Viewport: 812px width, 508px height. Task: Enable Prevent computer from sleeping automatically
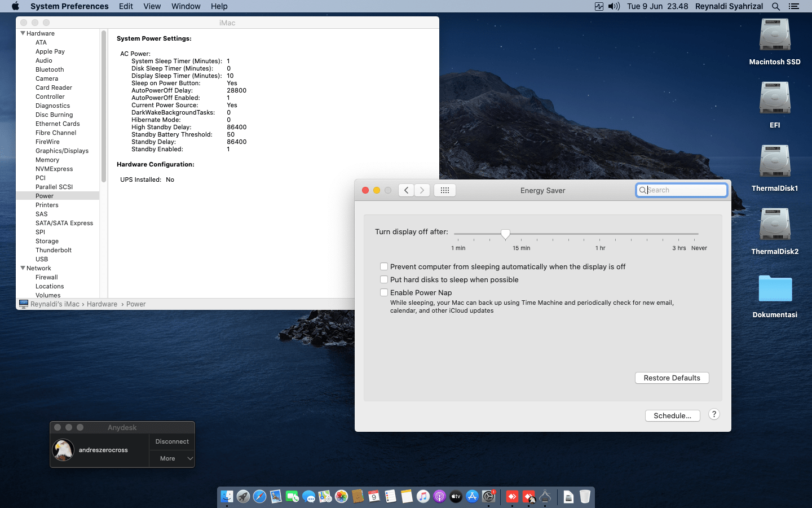(384, 266)
